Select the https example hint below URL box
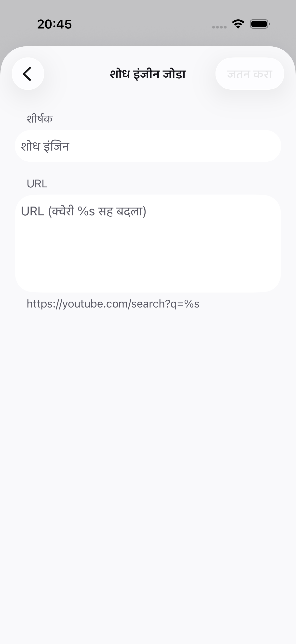The image size is (296, 644). pyautogui.click(x=113, y=304)
